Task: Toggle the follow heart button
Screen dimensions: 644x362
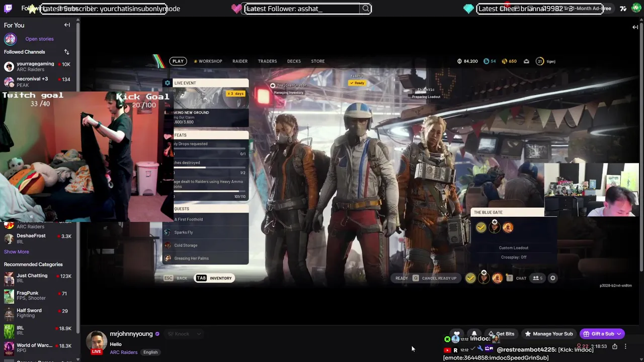Action: pyautogui.click(x=456, y=334)
